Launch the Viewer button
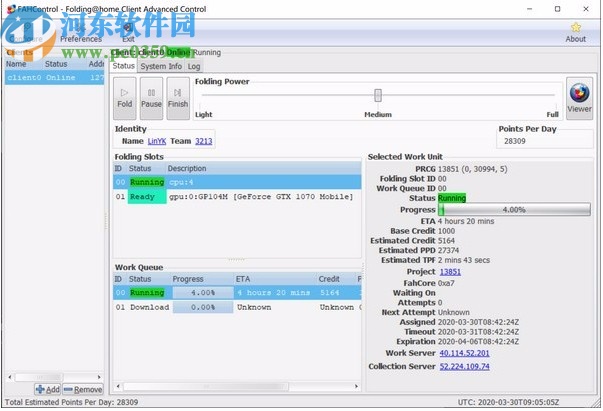 pos(579,98)
